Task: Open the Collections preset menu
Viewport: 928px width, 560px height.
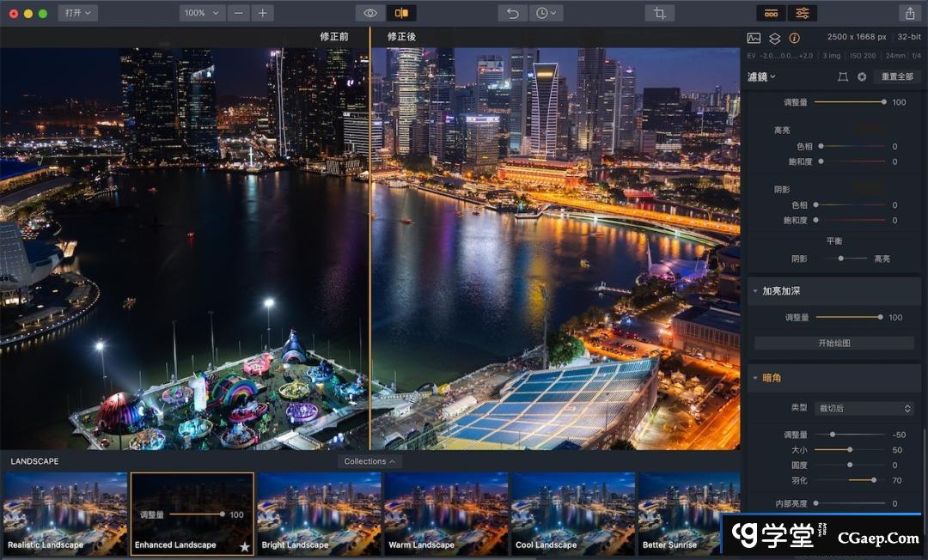Action: tap(369, 461)
